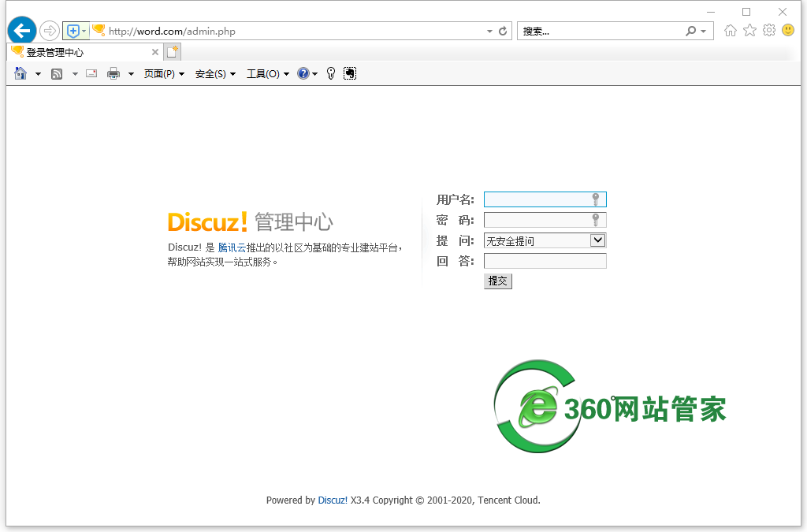Image resolution: width=807 pixels, height=532 pixels.
Task: Open the 工具(O) menu
Action: pos(268,74)
